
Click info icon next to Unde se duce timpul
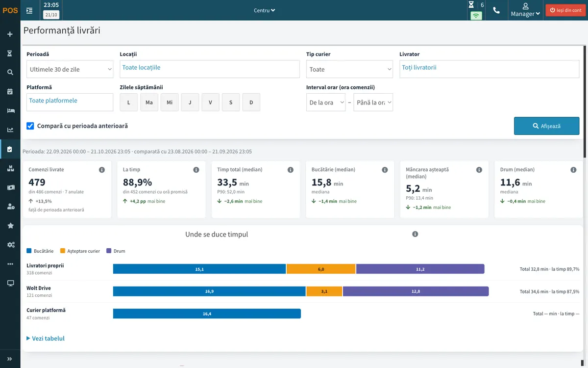tap(415, 235)
